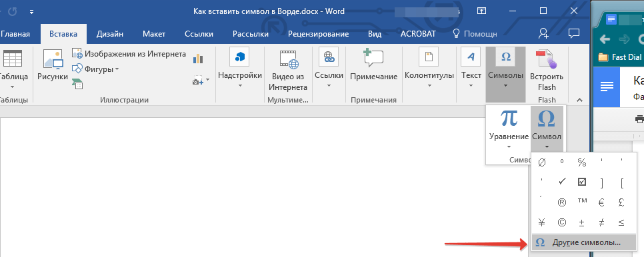Click Изображения из Интернета (Online Pictures)
Image resolution: width=644 pixels, height=257 pixels.
[129, 54]
